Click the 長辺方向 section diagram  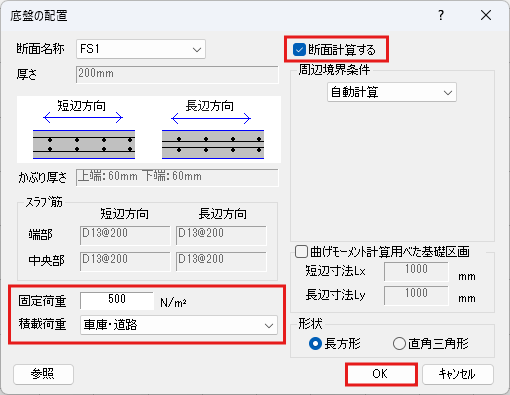click(213, 144)
